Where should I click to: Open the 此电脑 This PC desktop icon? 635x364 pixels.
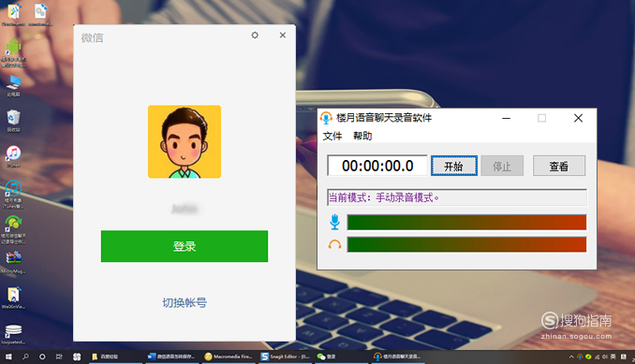[x=13, y=85]
